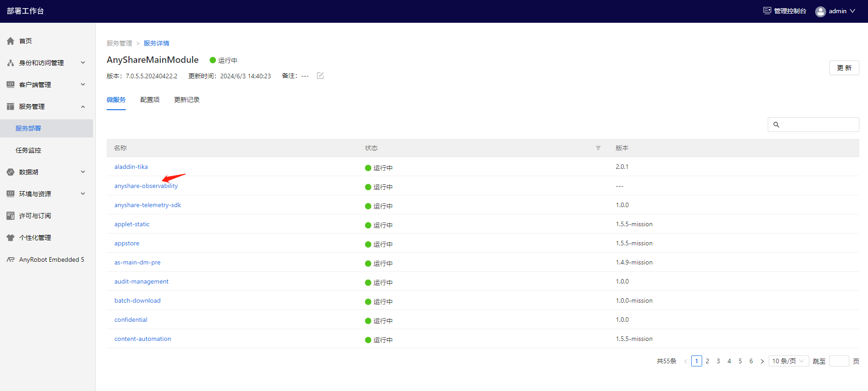Go to page 2 of results
868x391 pixels.
point(708,361)
